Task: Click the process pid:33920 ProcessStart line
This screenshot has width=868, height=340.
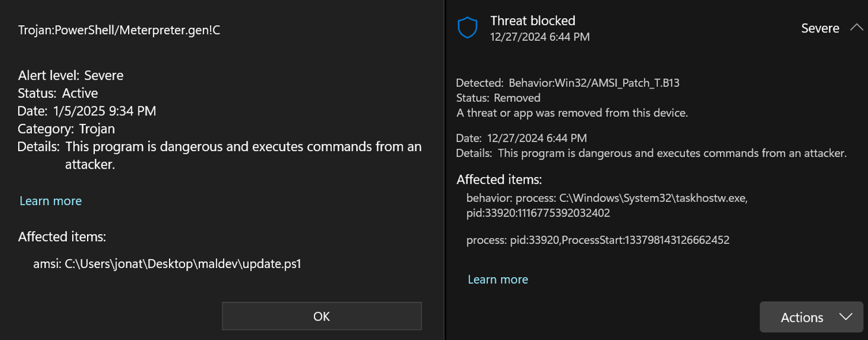Action: pos(598,240)
